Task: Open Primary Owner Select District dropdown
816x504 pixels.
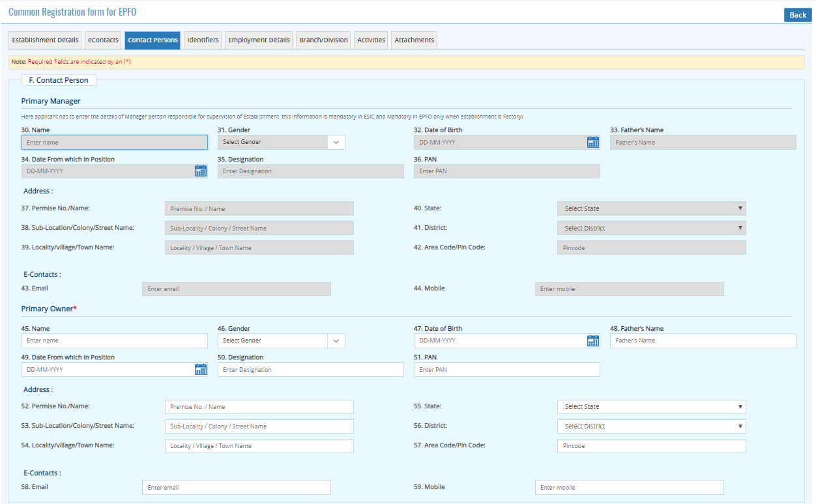Action: pyautogui.click(x=651, y=427)
